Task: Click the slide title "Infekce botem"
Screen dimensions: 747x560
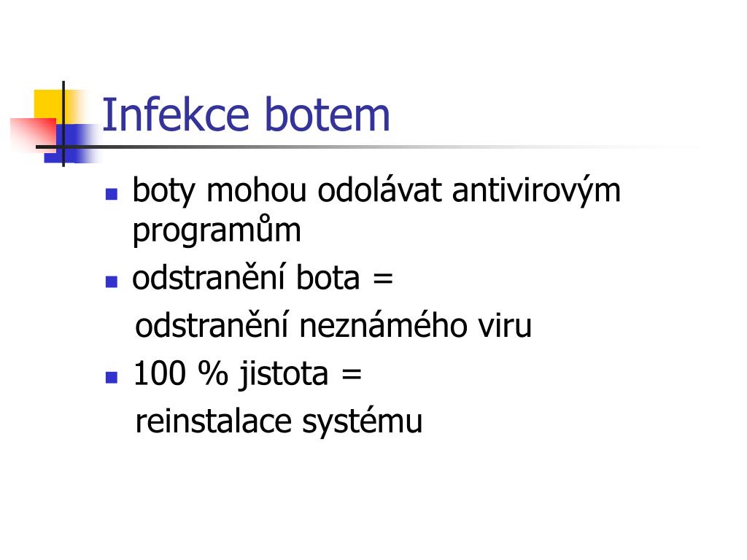Action: (246, 114)
